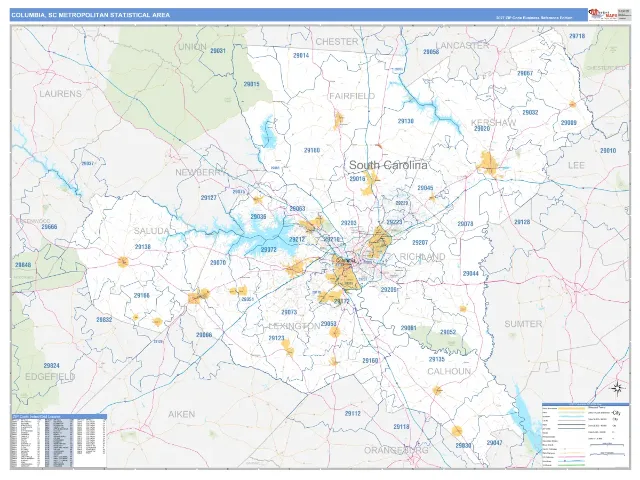
Task: Click the LAURENS county label
Action: 60,94
